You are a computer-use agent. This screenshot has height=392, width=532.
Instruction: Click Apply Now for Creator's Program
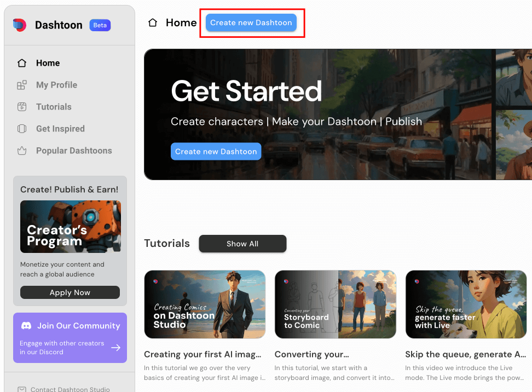click(x=70, y=292)
